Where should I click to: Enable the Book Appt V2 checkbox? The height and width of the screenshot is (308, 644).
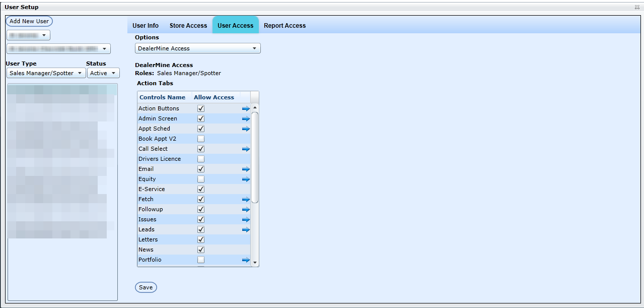tap(201, 139)
